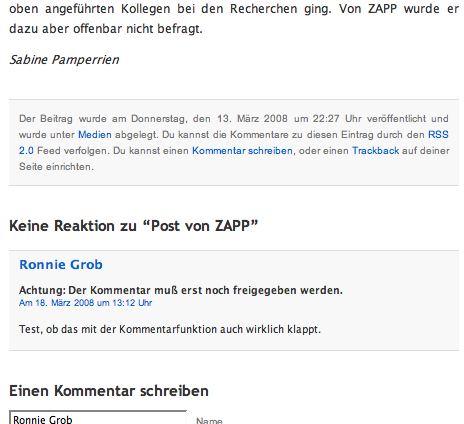
Task: Click the word Recherchen in the article paragraph
Action: click(x=263, y=9)
